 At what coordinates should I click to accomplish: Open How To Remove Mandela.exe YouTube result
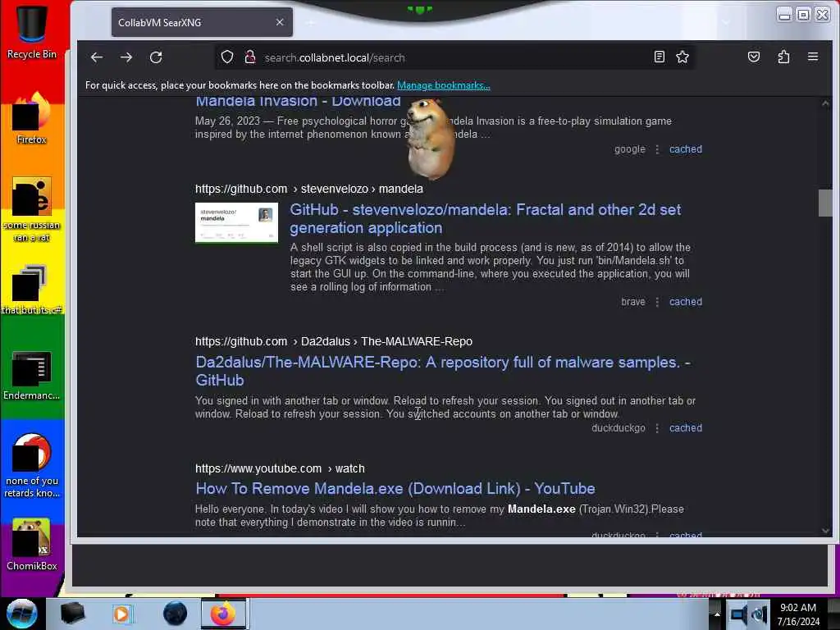[x=395, y=489]
